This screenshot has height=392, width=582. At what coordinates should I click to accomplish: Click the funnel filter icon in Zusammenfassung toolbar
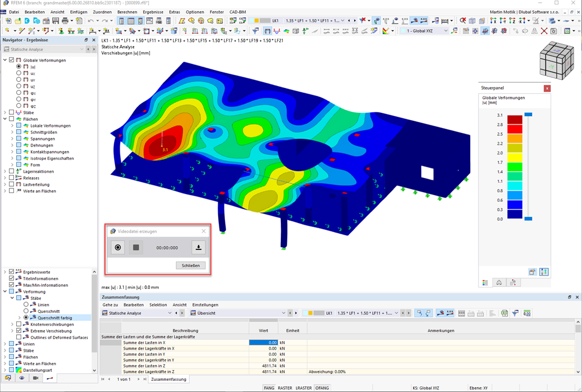[x=515, y=313]
